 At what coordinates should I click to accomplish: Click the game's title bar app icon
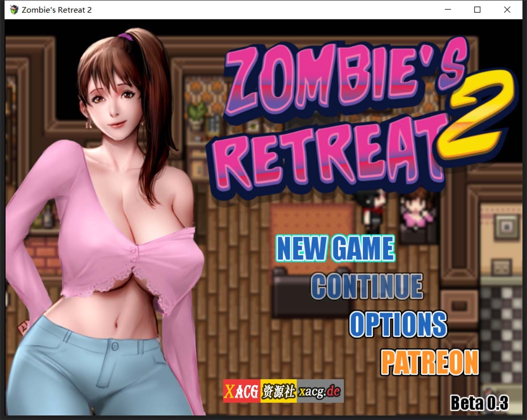(x=14, y=10)
